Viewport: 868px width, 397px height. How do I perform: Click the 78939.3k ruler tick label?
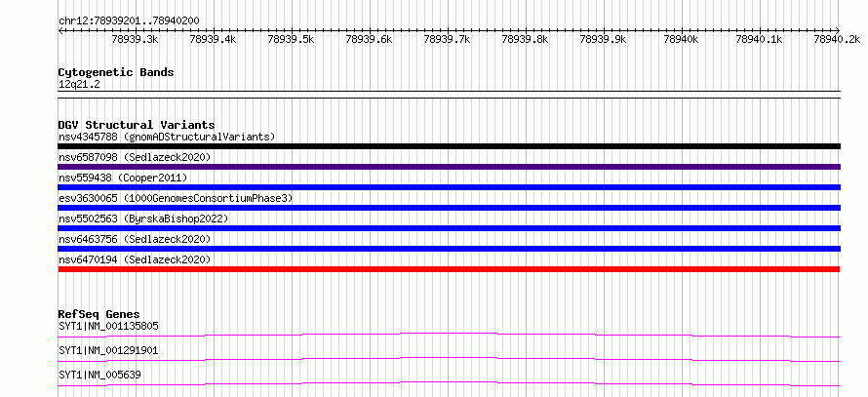(135, 39)
